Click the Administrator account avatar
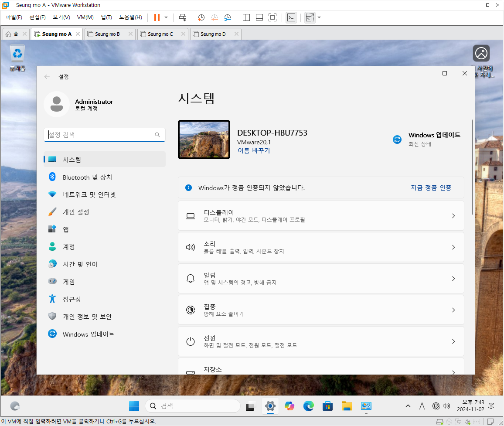Viewport: 504px width, 426px height. tap(57, 104)
